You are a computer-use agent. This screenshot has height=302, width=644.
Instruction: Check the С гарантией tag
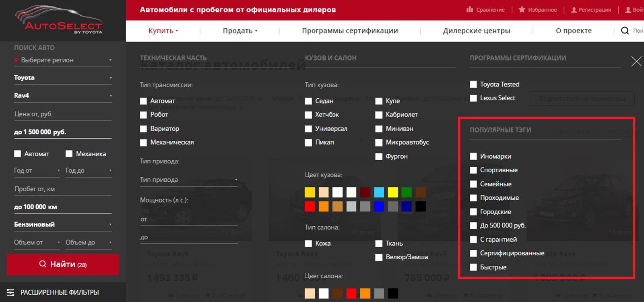click(473, 240)
